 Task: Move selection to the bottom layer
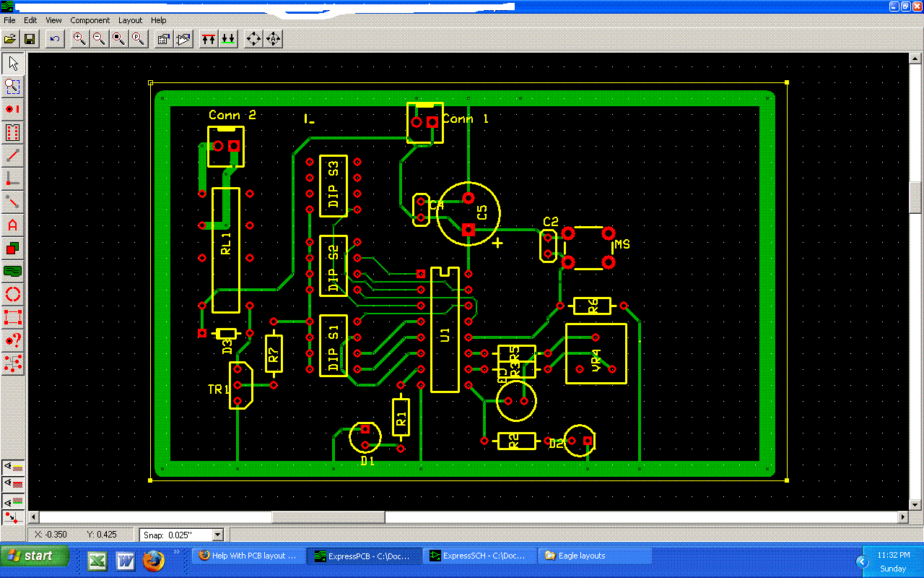click(228, 39)
